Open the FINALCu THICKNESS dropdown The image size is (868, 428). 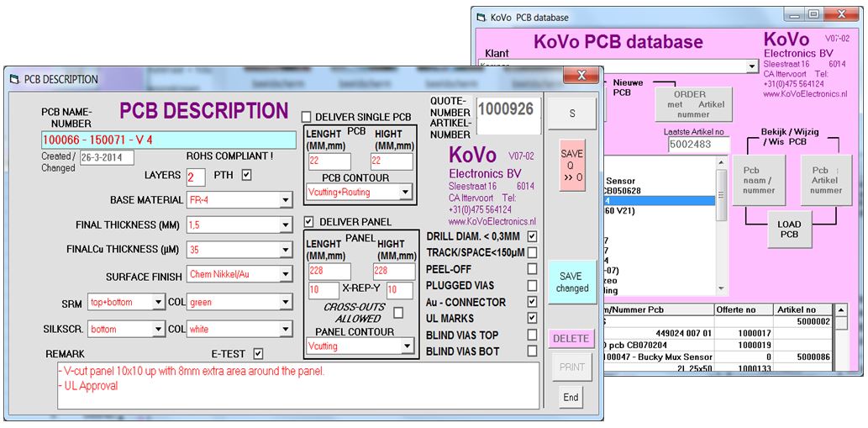click(286, 250)
